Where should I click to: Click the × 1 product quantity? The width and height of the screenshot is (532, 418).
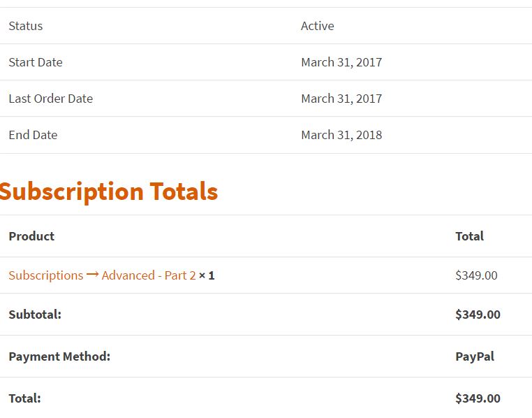(x=207, y=275)
